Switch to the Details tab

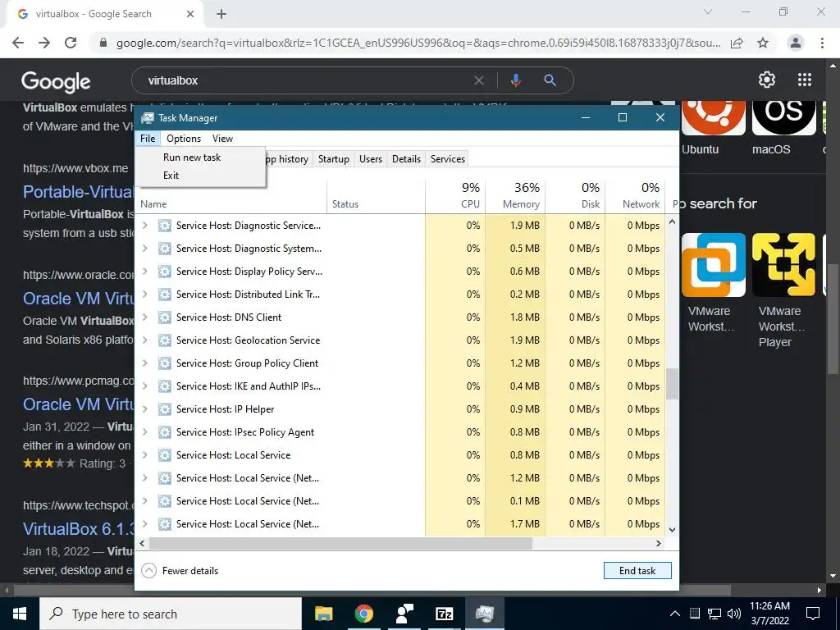click(406, 158)
